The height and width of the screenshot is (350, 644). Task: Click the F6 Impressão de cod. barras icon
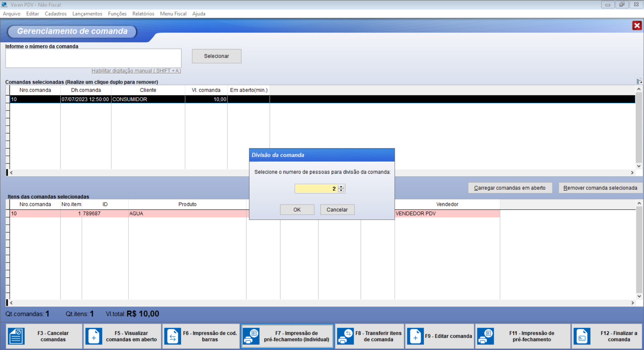point(173,336)
